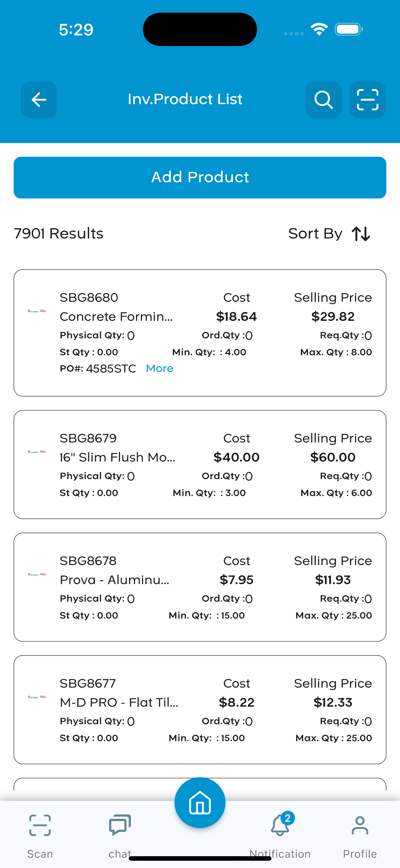Select the SBG8680 product thumbnail

37,311
